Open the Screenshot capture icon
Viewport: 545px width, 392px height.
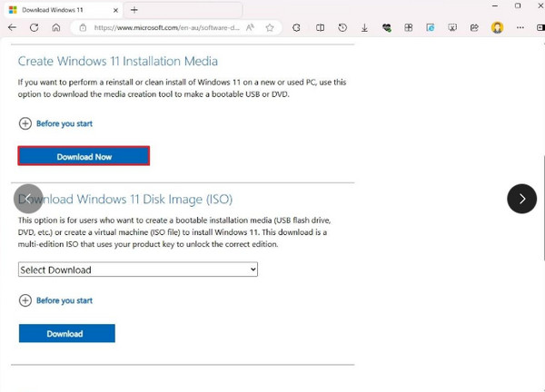(x=452, y=27)
